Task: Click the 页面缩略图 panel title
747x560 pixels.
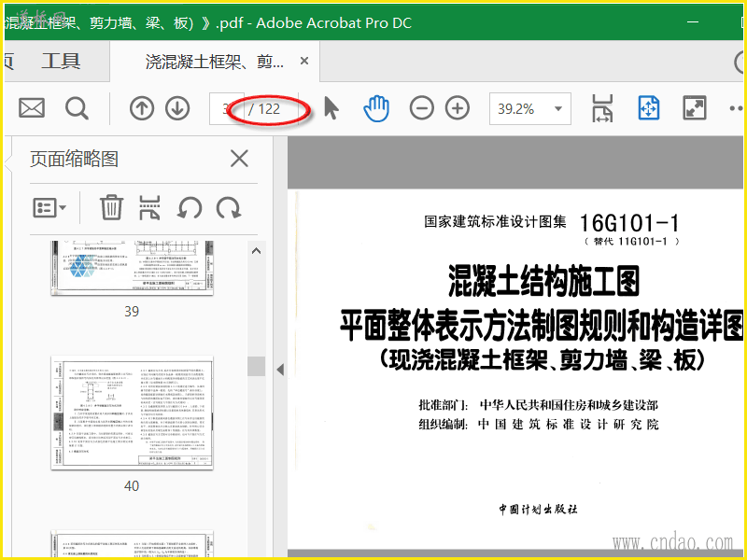Action: pyautogui.click(x=74, y=159)
